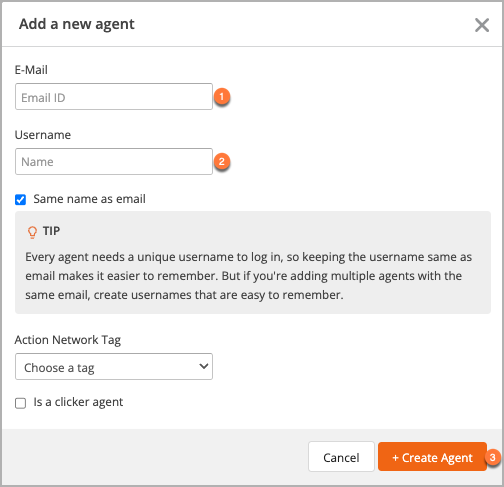Click the Cancel button
The width and height of the screenshot is (504, 487).
pos(341,457)
